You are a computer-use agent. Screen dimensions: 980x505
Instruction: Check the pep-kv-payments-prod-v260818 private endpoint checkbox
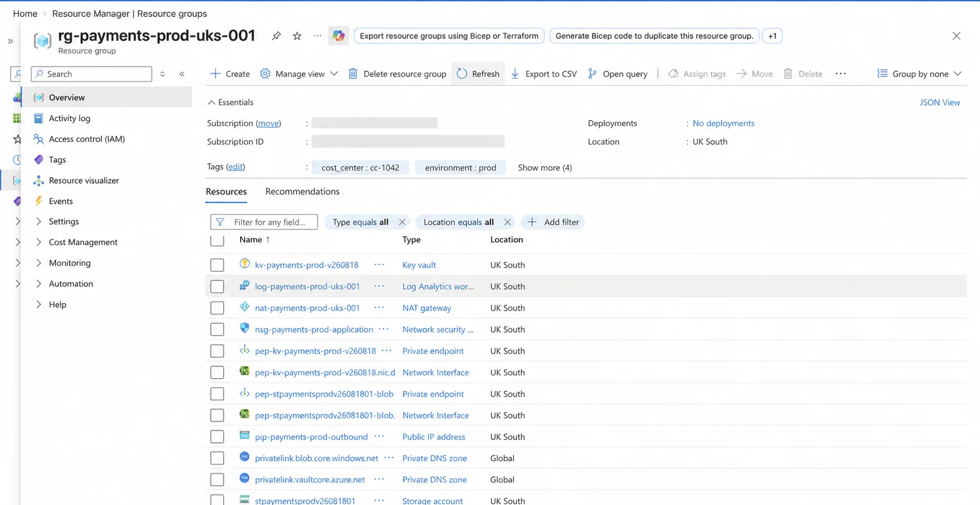pyautogui.click(x=217, y=351)
